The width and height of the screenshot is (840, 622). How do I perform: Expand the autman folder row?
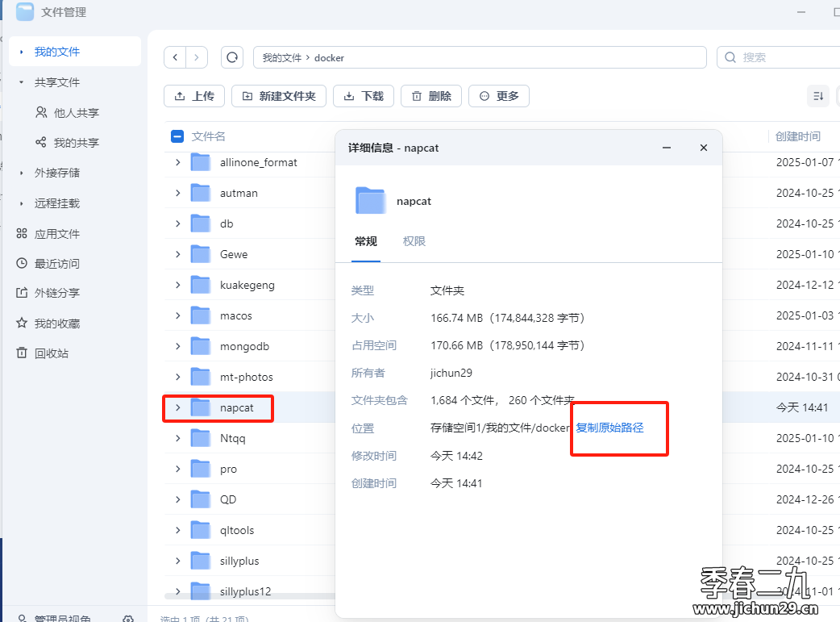click(x=178, y=193)
